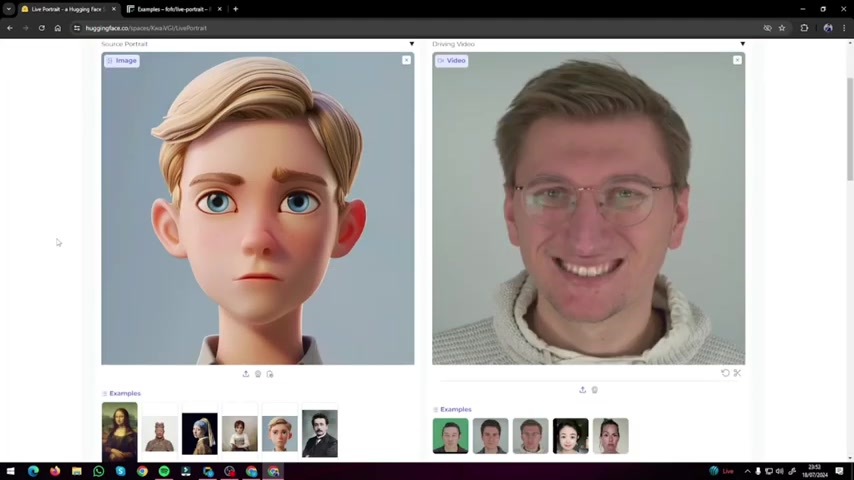Open the Windows Start menu
The width and height of the screenshot is (854, 480).
click(10, 471)
